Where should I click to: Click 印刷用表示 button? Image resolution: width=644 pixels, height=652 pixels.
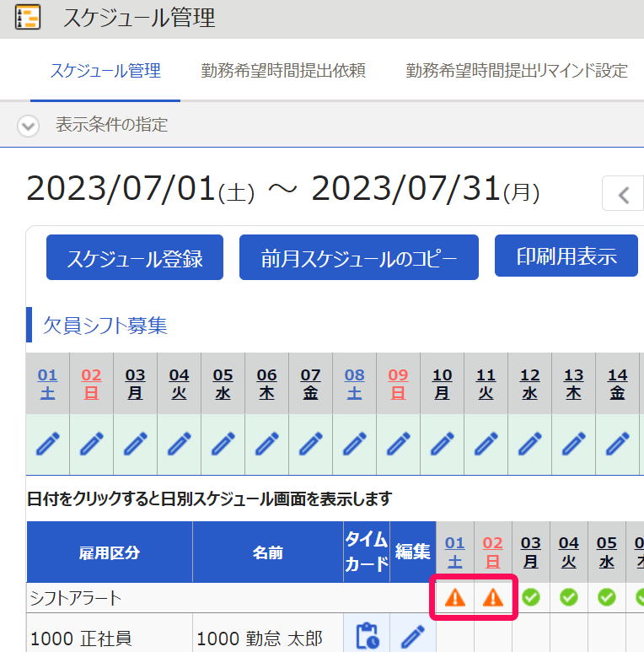click(566, 256)
